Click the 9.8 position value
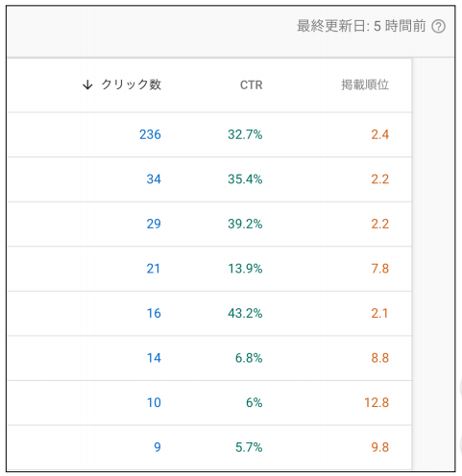This screenshot has height=476, width=462. pyautogui.click(x=380, y=447)
